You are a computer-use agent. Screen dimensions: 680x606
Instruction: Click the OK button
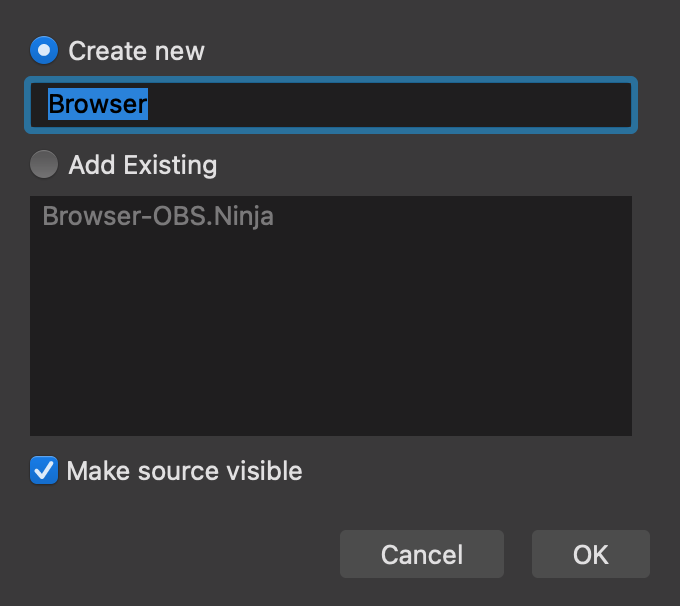coord(591,554)
